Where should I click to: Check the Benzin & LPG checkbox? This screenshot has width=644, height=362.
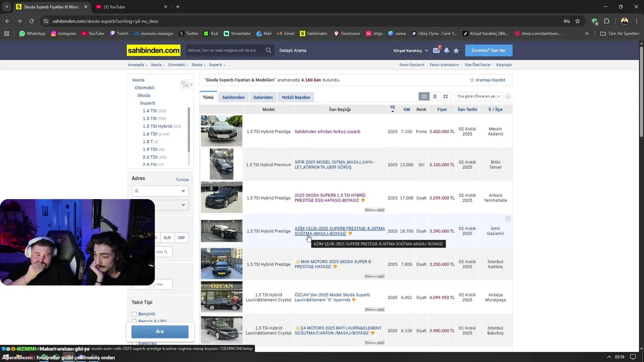(134, 321)
